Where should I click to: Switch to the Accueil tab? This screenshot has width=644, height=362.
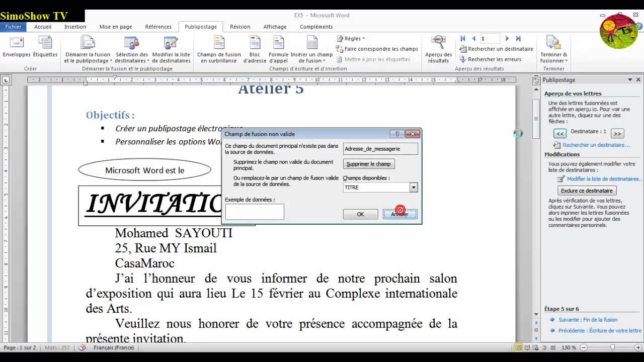coord(43,27)
